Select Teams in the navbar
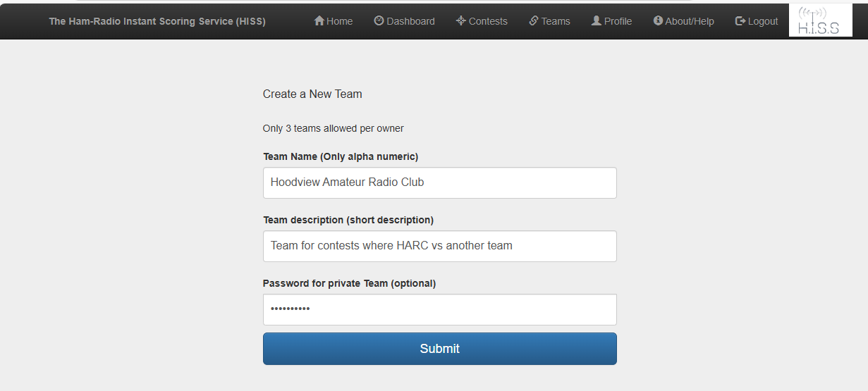The height and width of the screenshot is (391, 868). (550, 21)
